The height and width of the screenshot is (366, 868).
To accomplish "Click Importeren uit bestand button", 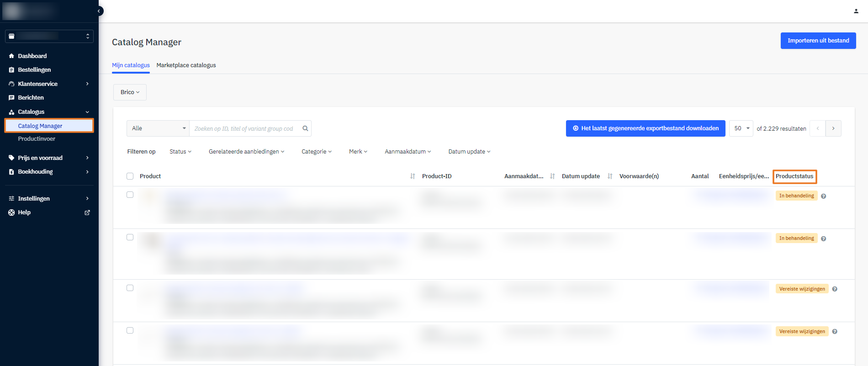I will 818,41.
